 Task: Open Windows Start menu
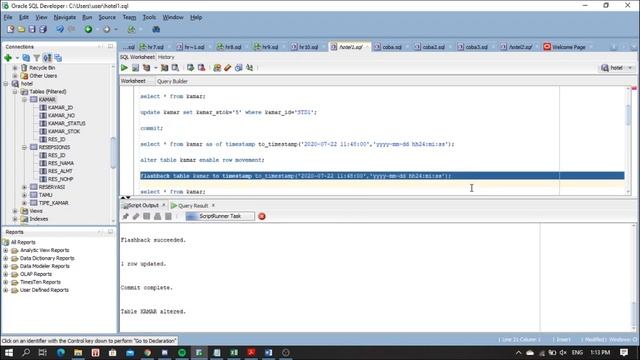tap(9, 353)
